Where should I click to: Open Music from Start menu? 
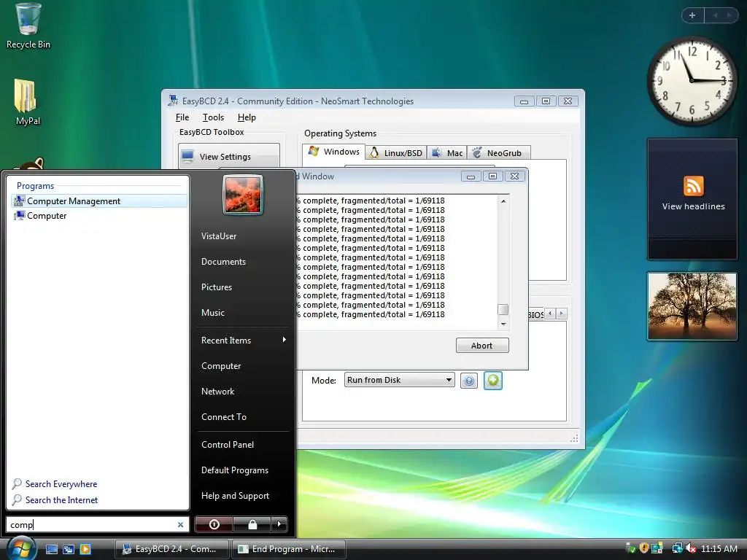(212, 313)
